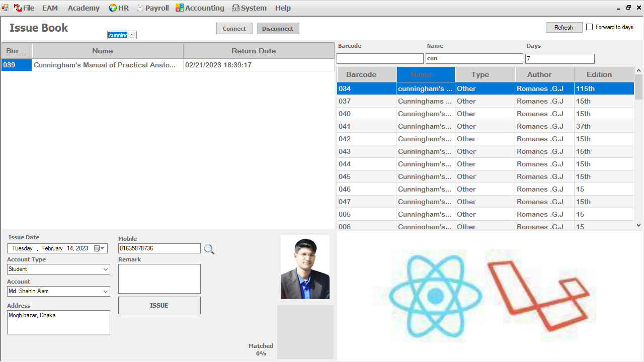This screenshot has height=362, width=644.
Task: Open the File menu
Action: point(24,8)
